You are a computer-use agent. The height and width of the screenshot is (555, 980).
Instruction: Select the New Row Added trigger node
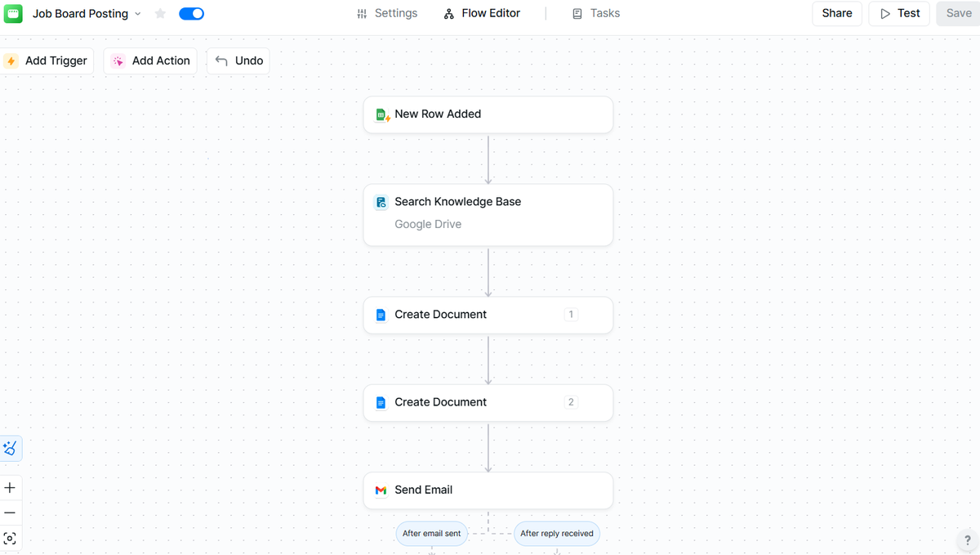click(488, 114)
